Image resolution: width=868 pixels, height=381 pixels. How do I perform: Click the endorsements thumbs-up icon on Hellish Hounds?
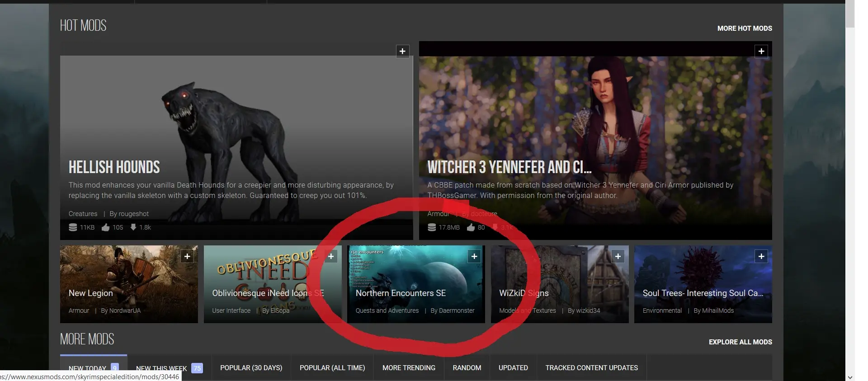coord(105,227)
